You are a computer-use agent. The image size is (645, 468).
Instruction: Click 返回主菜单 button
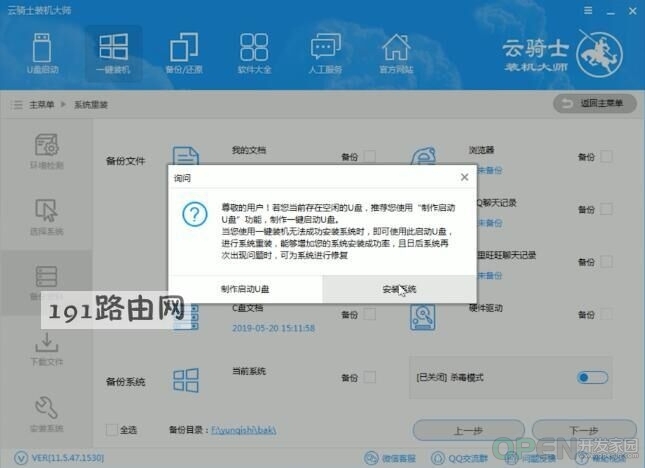click(595, 103)
